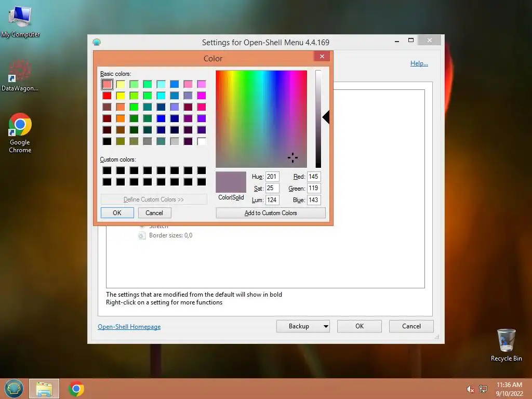
Task: Open the Help link in the settings window
Action: click(x=419, y=63)
